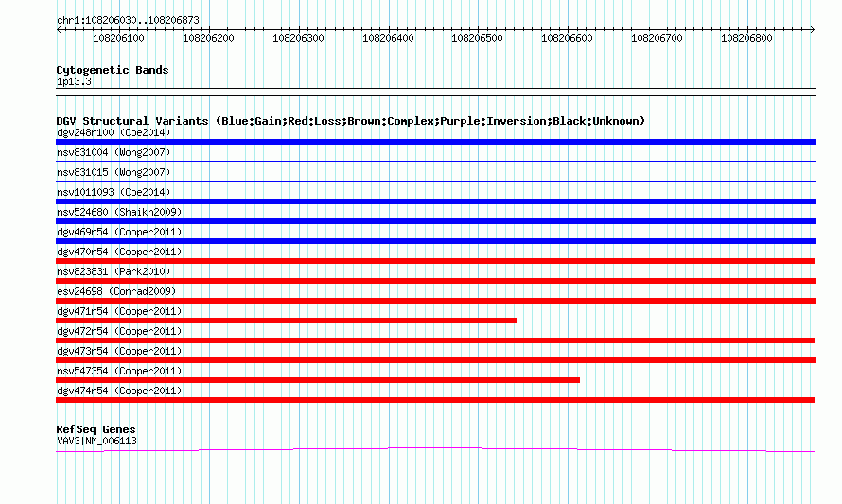The width and height of the screenshot is (842, 504).
Task: Click the nsv831015 (Wong2007) label
Action: click(114, 172)
